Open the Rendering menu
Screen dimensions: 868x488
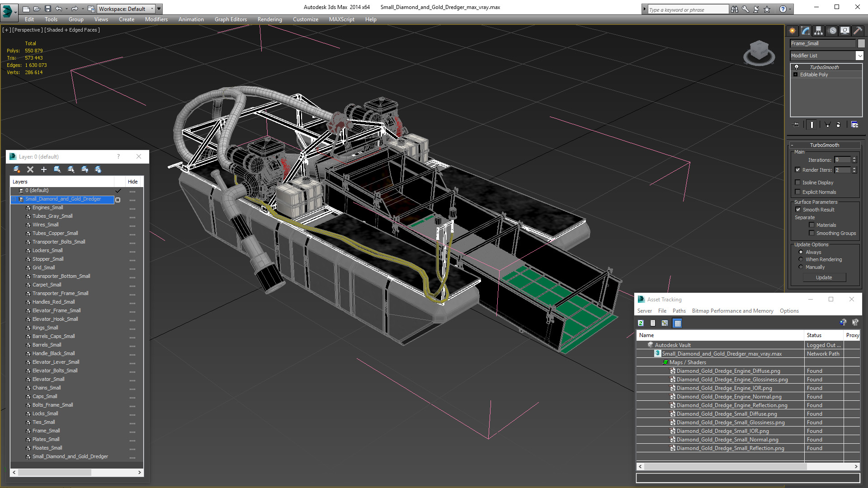[x=269, y=19]
